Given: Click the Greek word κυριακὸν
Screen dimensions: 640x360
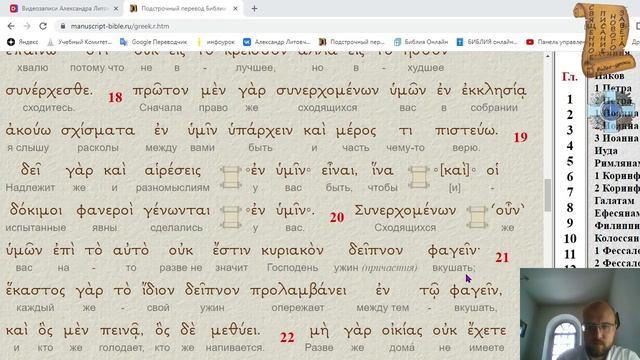Looking at the screenshot, I should (292, 250).
